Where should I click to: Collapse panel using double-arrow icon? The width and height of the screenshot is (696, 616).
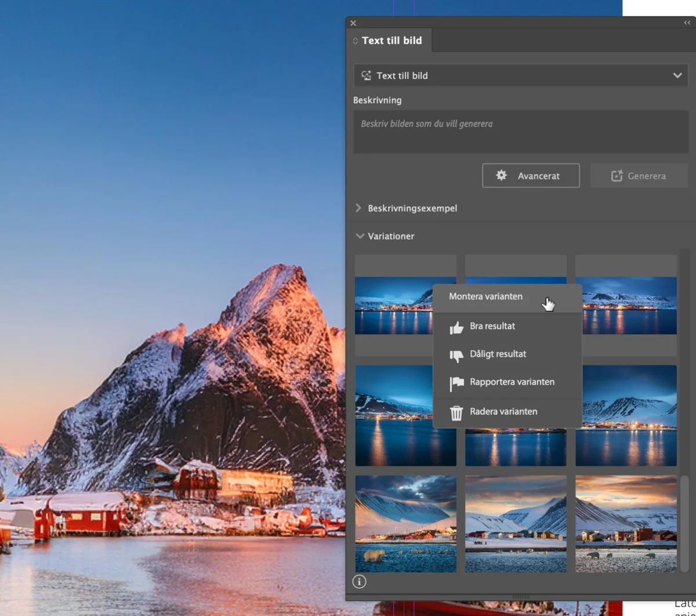coord(687,23)
